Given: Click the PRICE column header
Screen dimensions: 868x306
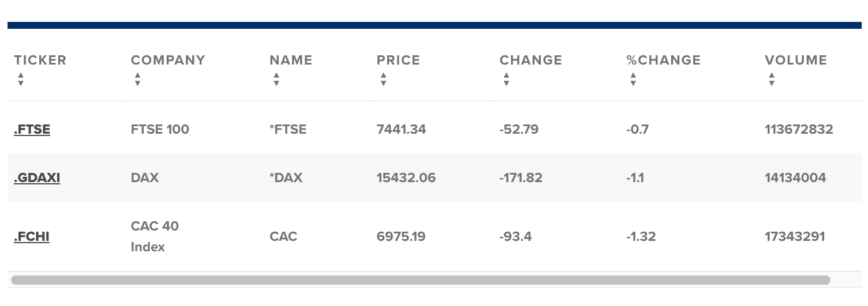Looking at the screenshot, I should coord(398,60).
